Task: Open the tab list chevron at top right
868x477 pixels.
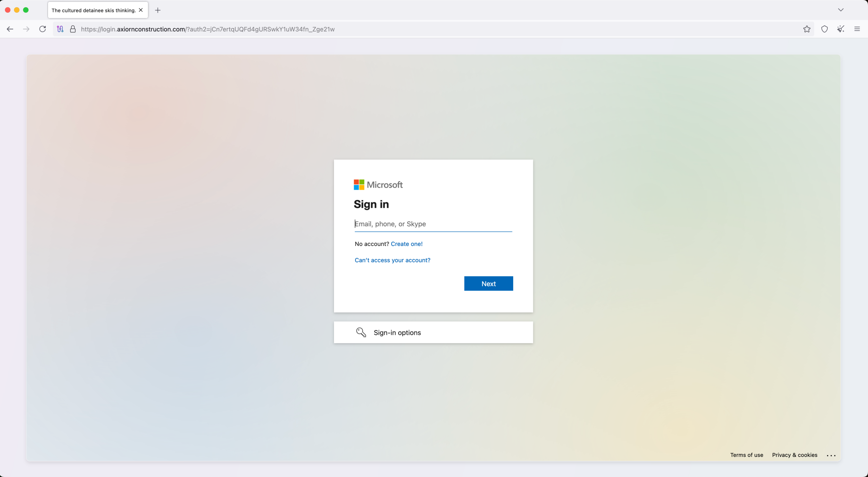Action: coord(841,10)
